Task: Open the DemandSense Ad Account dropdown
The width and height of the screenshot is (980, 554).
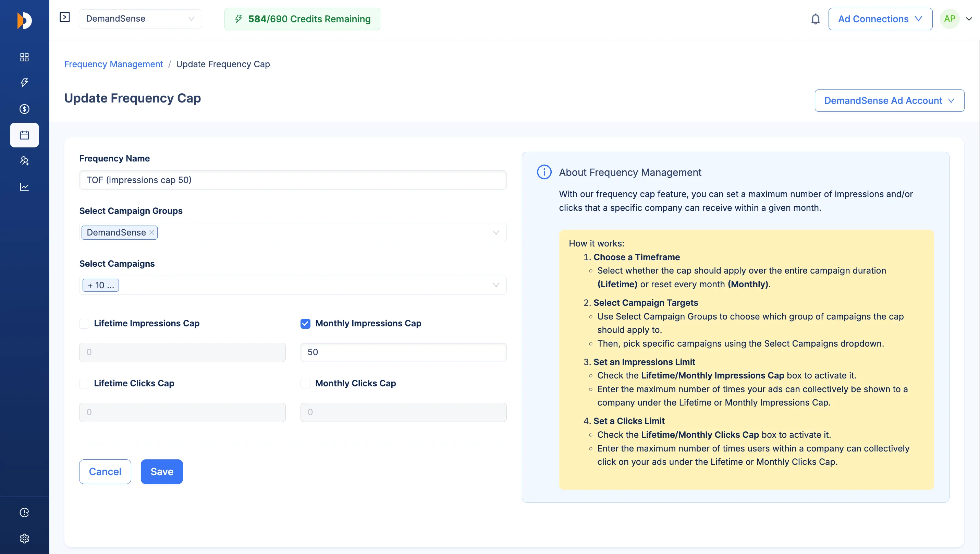Action: [x=889, y=100]
